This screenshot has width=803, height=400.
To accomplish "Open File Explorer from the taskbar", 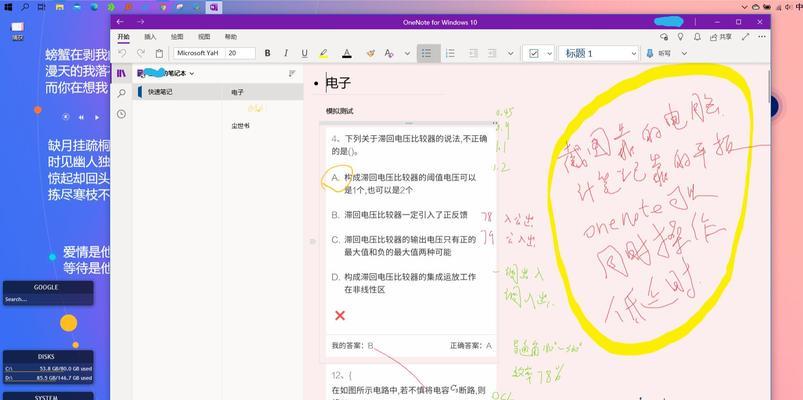I will (59, 7).
